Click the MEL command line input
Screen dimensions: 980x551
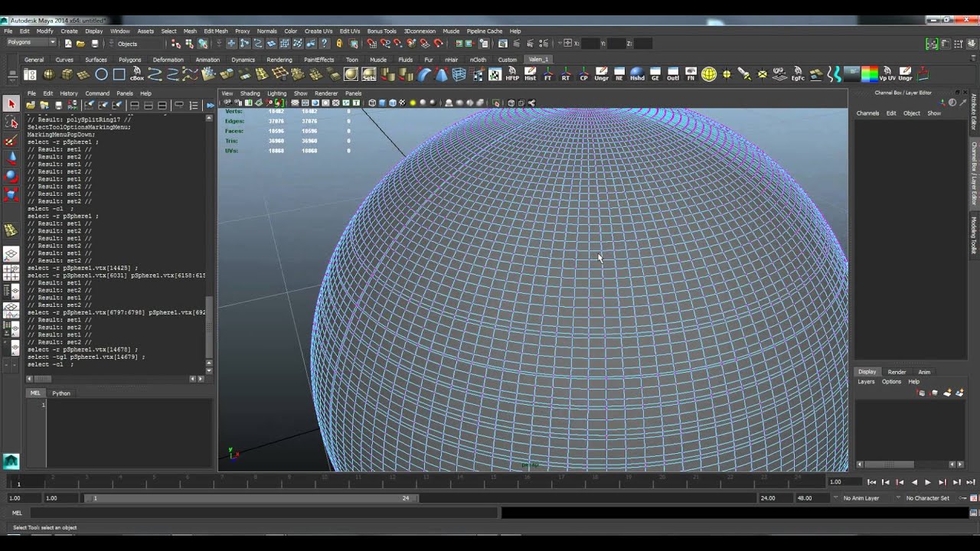tap(265, 513)
